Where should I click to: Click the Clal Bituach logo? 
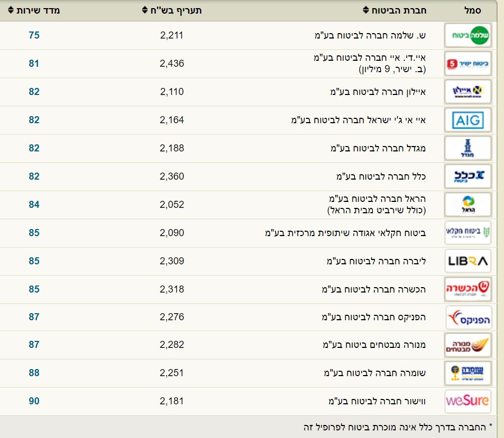468,176
